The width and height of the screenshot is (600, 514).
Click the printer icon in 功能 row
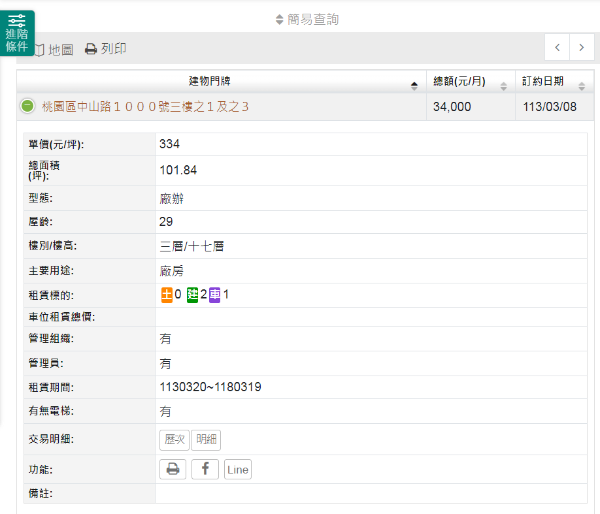(x=173, y=469)
